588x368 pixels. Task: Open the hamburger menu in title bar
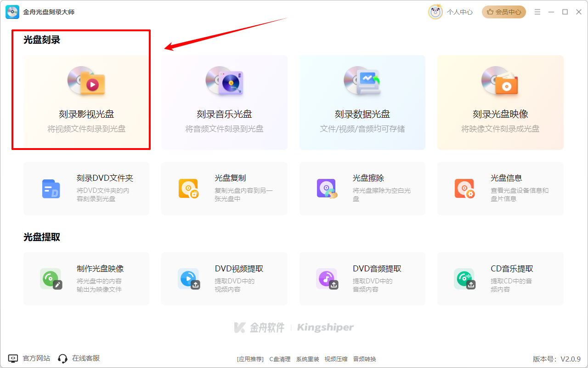[537, 12]
